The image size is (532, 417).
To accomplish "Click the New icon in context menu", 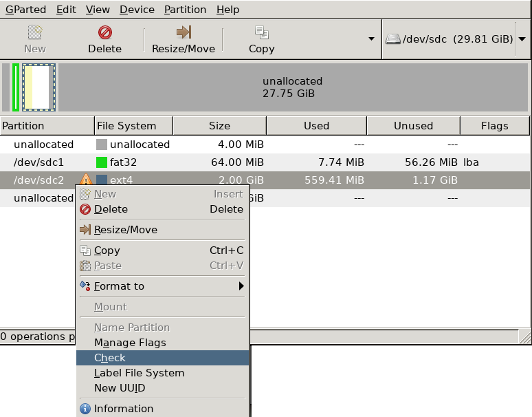I will pos(85,194).
